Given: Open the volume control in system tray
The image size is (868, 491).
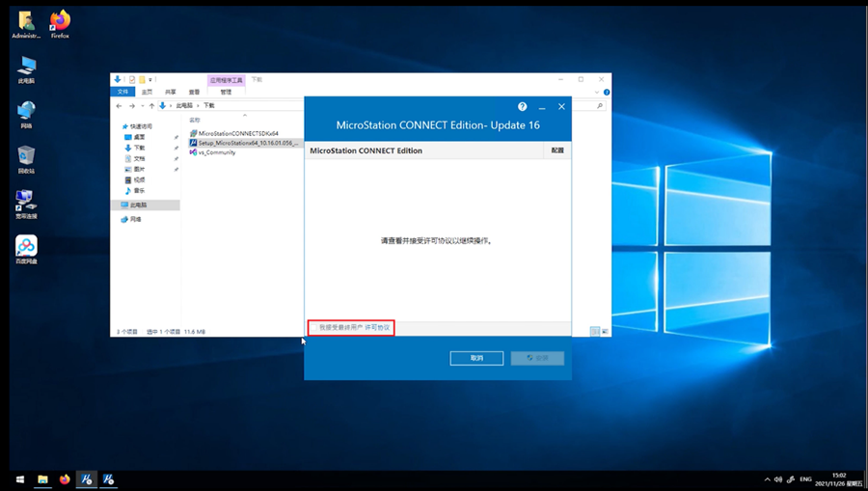Looking at the screenshot, I should click(x=777, y=479).
